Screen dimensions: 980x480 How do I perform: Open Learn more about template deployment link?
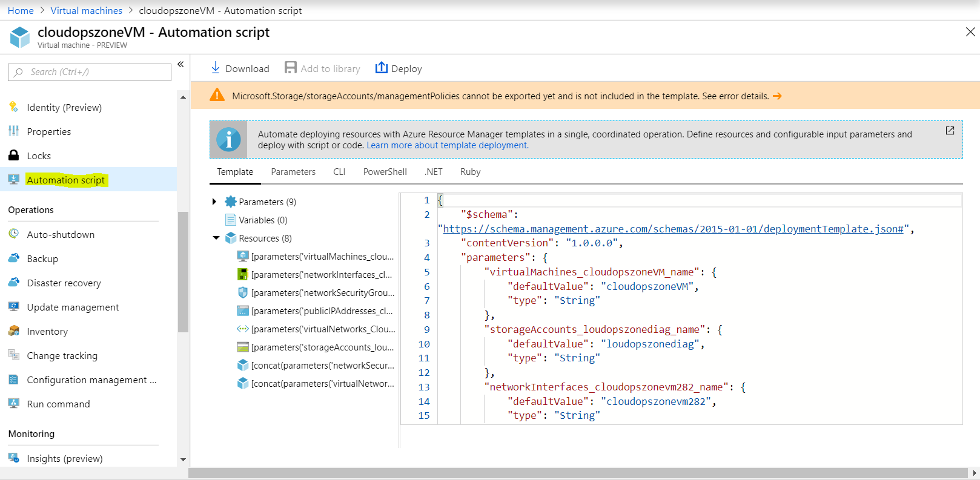click(448, 145)
